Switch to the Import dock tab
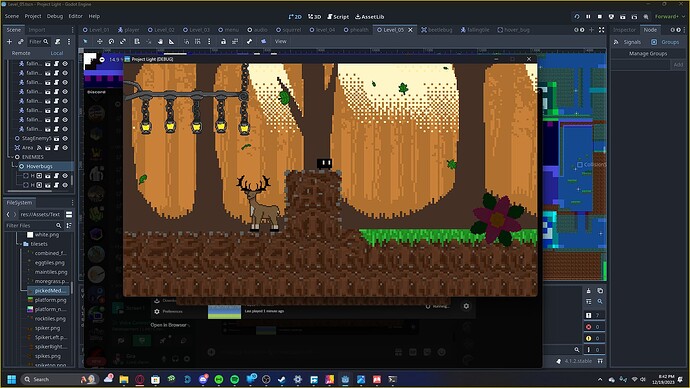 37,30
